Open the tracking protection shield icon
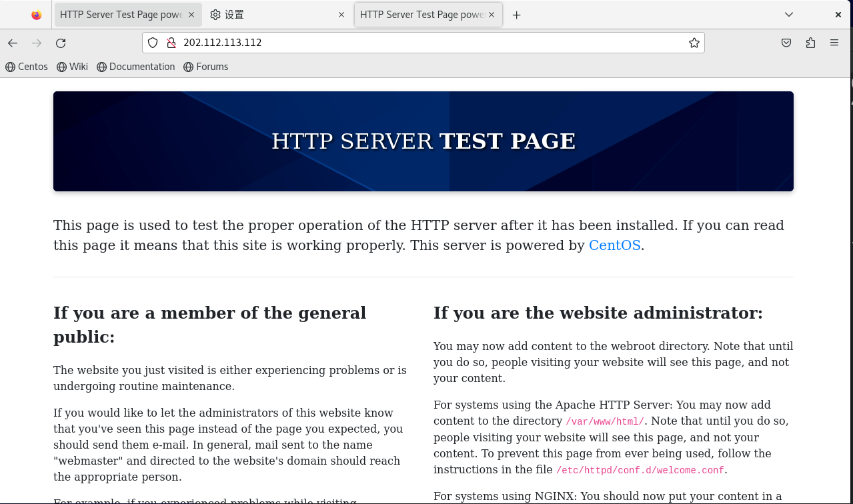This screenshot has width=853, height=504. (x=153, y=43)
